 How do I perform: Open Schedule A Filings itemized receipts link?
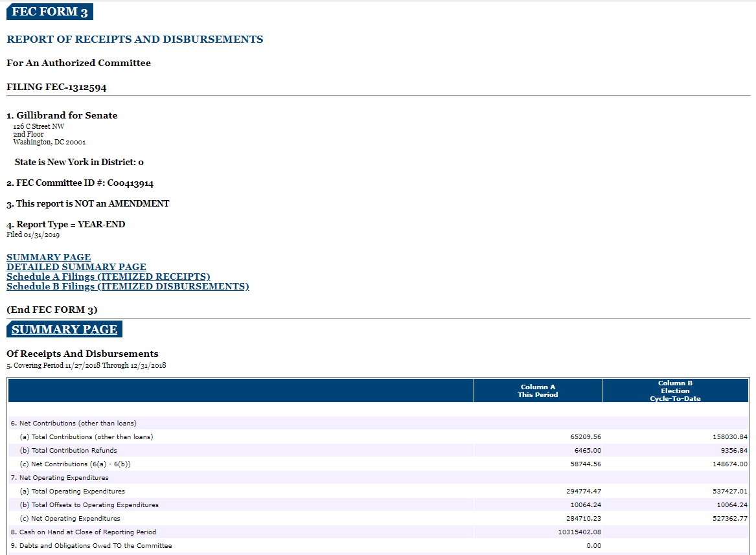[108, 277]
